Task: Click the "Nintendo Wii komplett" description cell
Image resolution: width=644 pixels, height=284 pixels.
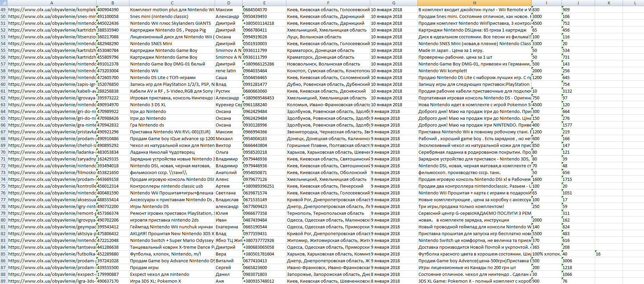Action: 475,71
